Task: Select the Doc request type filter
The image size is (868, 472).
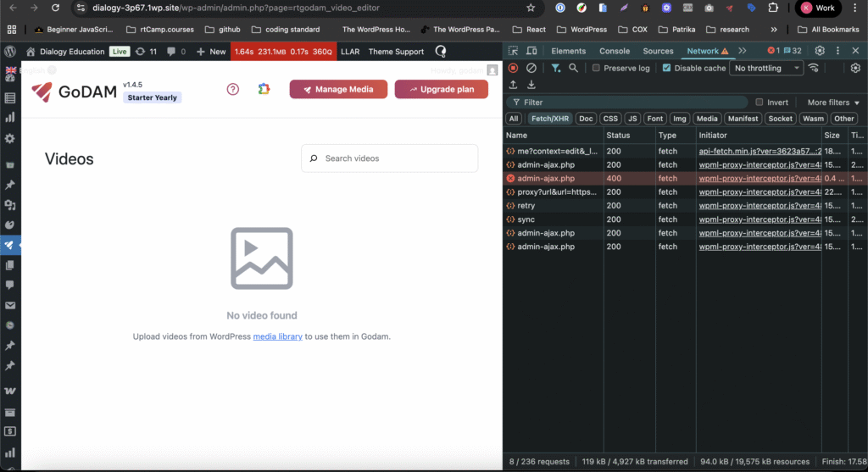Action: point(586,119)
